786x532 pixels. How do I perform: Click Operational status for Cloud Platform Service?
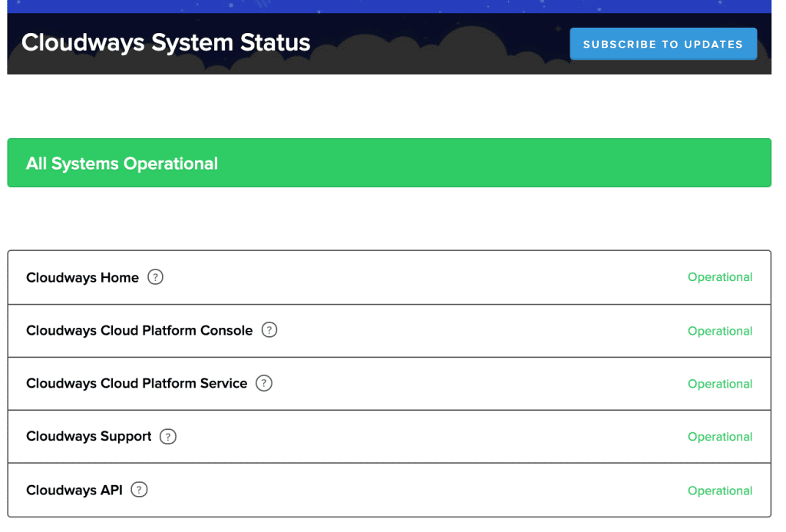(720, 384)
